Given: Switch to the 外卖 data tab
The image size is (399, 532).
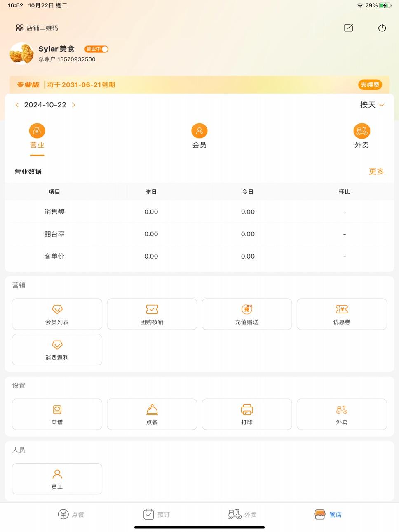Looking at the screenshot, I should (x=361, y=137).
